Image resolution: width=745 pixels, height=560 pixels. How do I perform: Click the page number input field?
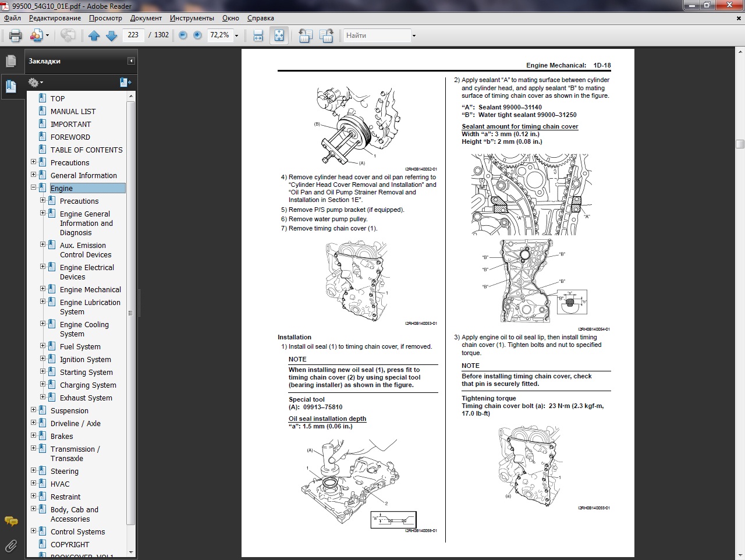(x=133, y=35)
